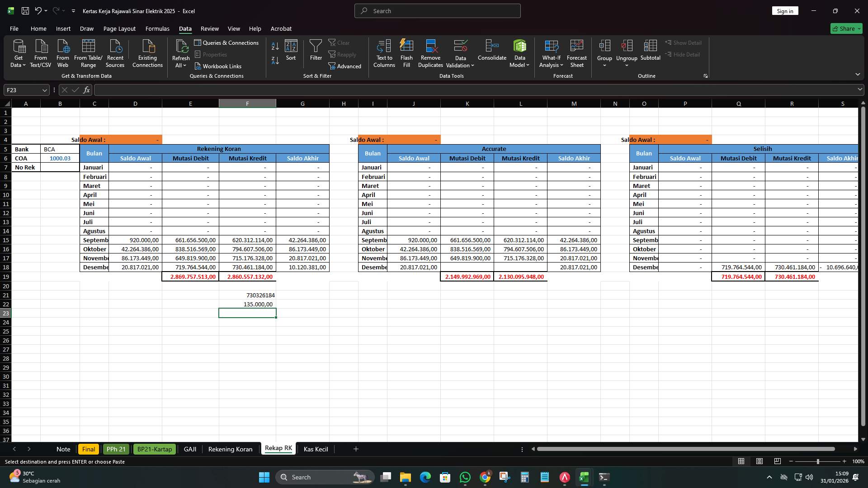Toggle Hide Detail in the Outline group
Viewport: 868px width, 488px height.
pyautogui.click(x=684, y=54)
